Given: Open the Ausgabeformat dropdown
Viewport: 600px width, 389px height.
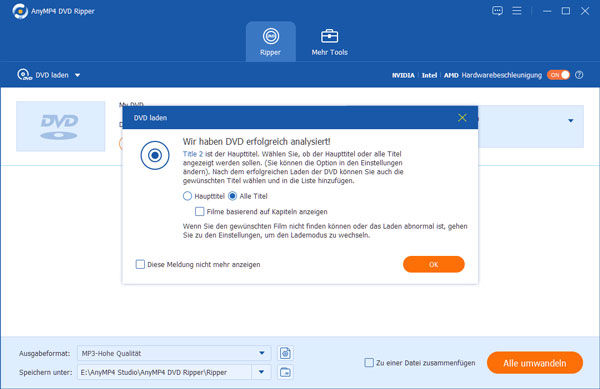Looking at the screenshot, I should 174,353.
